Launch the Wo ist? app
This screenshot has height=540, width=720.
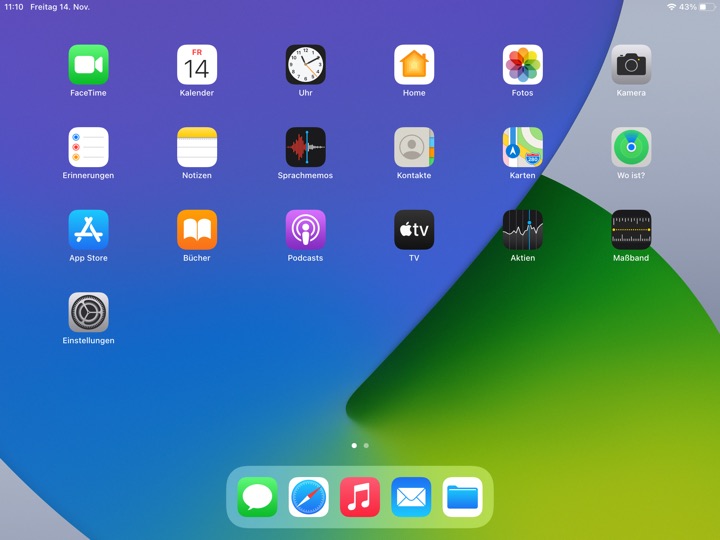(631, 147)
